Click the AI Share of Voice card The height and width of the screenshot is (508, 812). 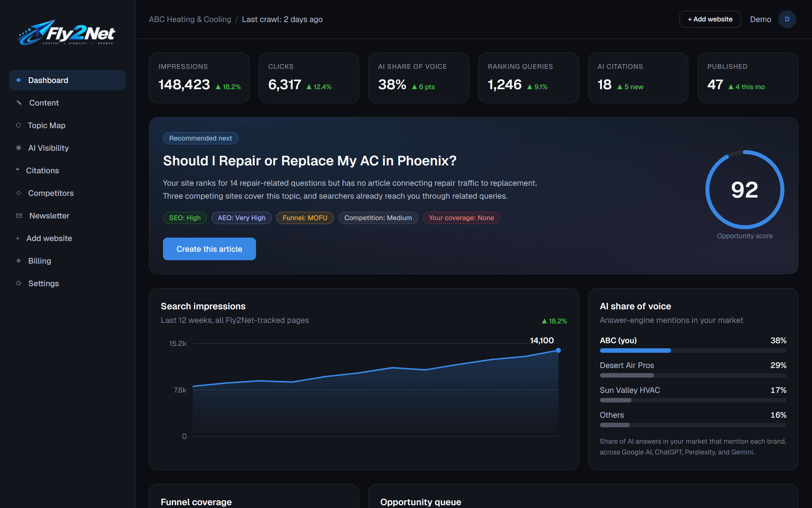[x=418, y=78]
